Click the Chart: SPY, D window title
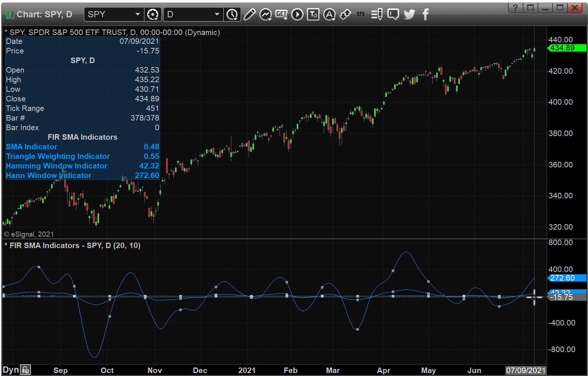588x376 pixels. (x=44, y=14)
